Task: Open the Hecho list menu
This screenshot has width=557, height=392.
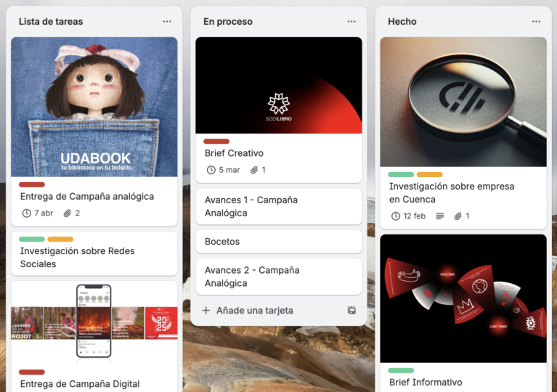Action: coord(536,22)
